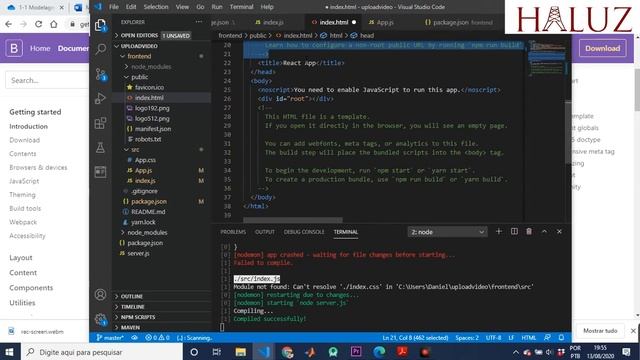Open the Explorer view in activity bar
The image size is (640, 360).
point(100,25)
